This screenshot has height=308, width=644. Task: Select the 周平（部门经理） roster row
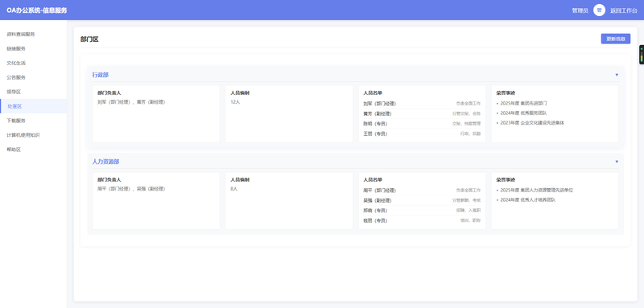click(x=422, y=191)
